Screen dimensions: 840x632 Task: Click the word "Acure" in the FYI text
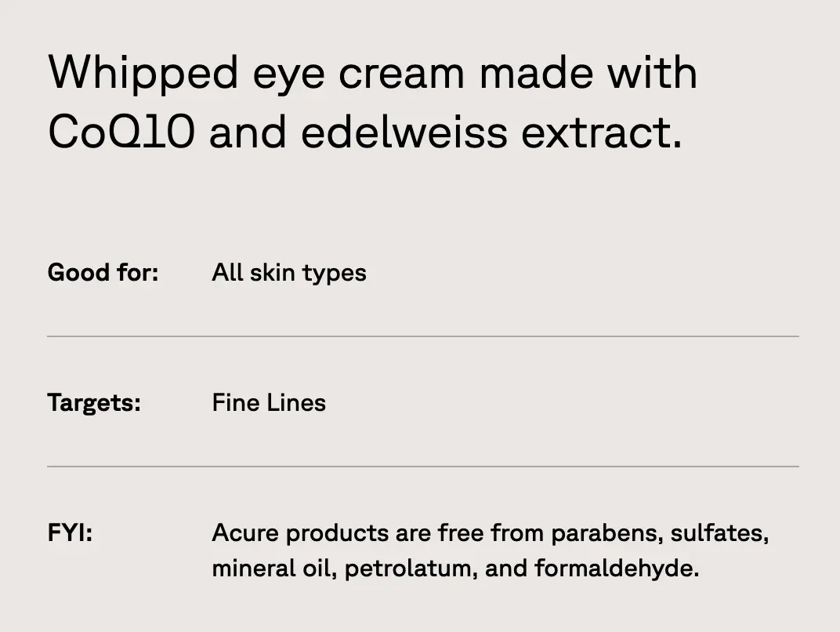coord(245,533)
